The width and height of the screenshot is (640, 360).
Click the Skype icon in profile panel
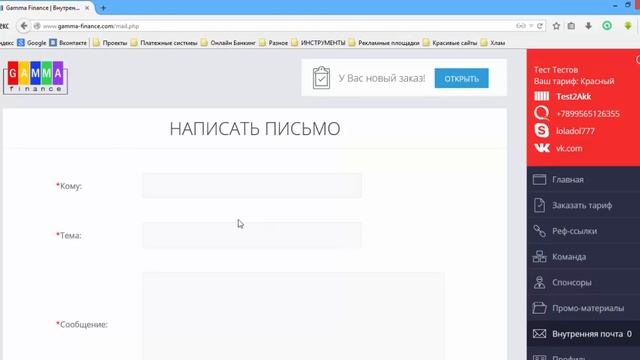coord(541,131)
